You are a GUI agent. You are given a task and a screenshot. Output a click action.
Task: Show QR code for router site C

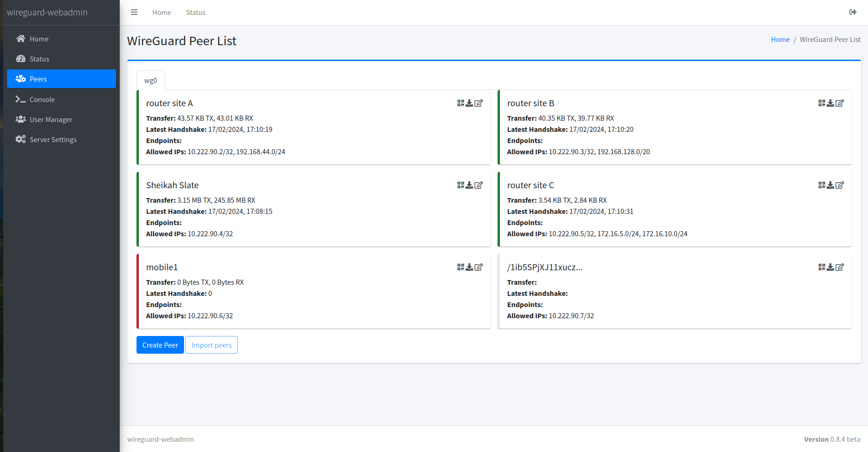821,185
